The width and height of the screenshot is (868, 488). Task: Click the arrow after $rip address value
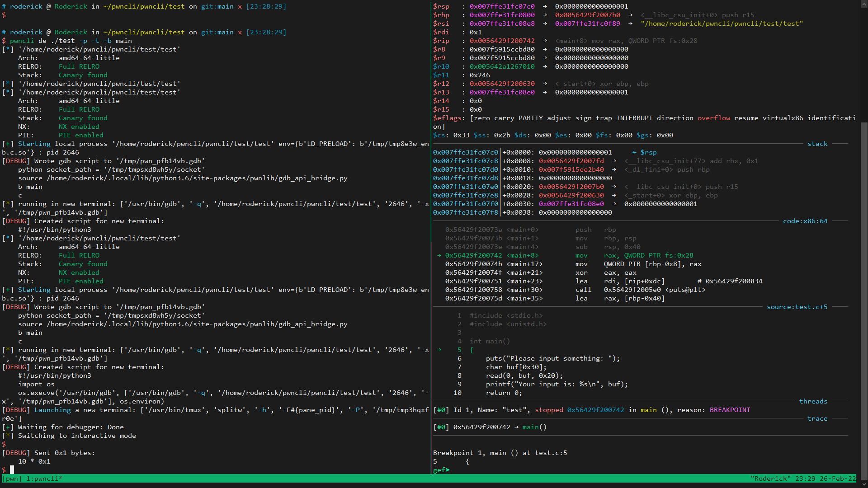click(545, 41)
